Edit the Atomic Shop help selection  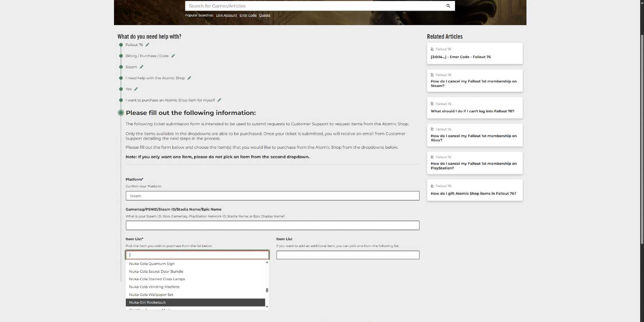pos(189,78)
